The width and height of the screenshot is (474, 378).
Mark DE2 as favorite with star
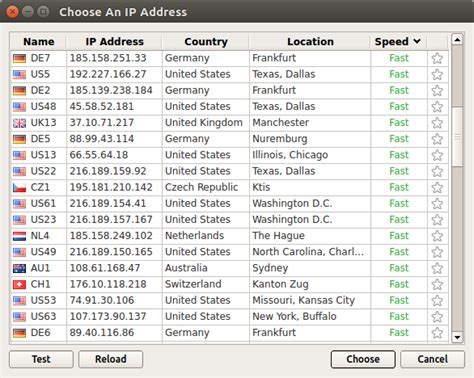[437, 91]
